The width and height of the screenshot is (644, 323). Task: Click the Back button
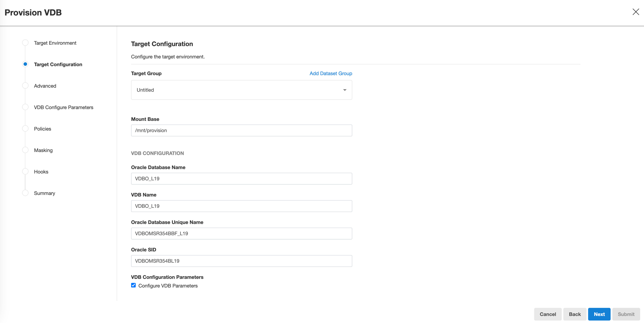(575, 314)
